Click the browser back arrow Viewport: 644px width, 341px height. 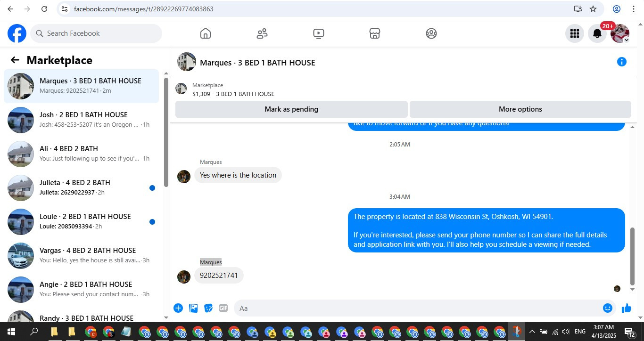coord(10,9)
